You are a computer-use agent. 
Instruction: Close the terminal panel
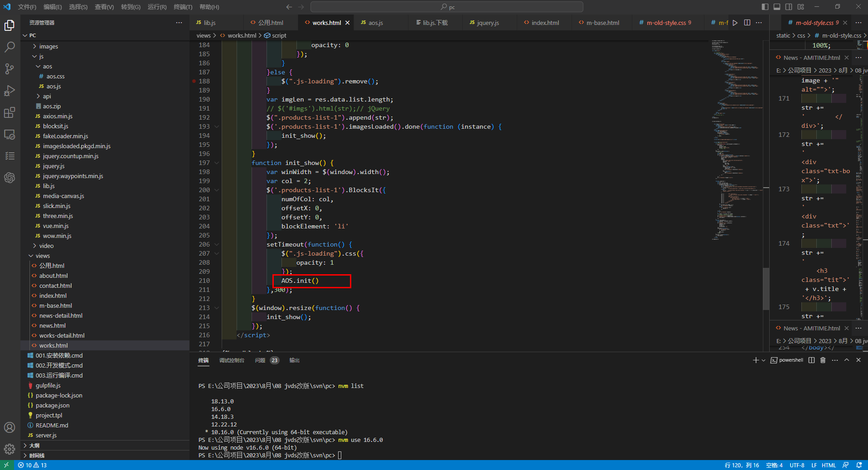[858, 360]
